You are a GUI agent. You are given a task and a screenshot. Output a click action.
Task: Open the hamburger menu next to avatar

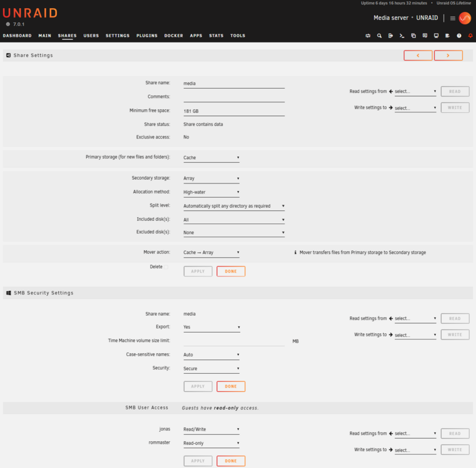point(453,18)
